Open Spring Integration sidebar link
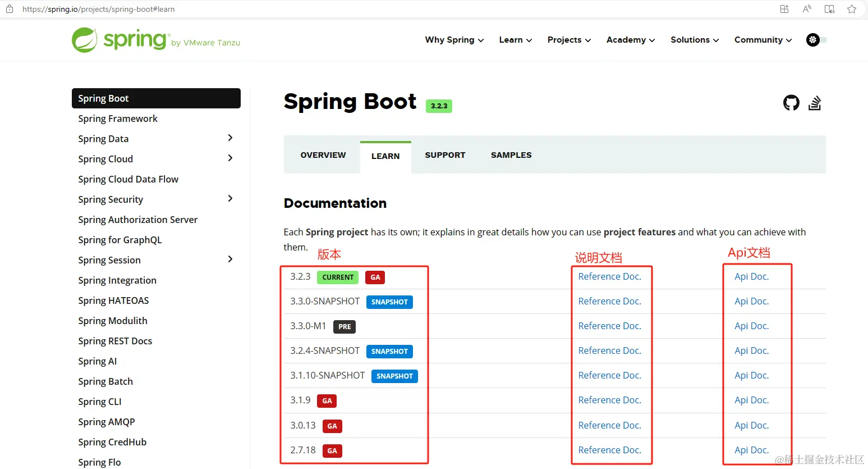Image resolution: width=868 pixels, height=469 pixels. coord(117,280)
